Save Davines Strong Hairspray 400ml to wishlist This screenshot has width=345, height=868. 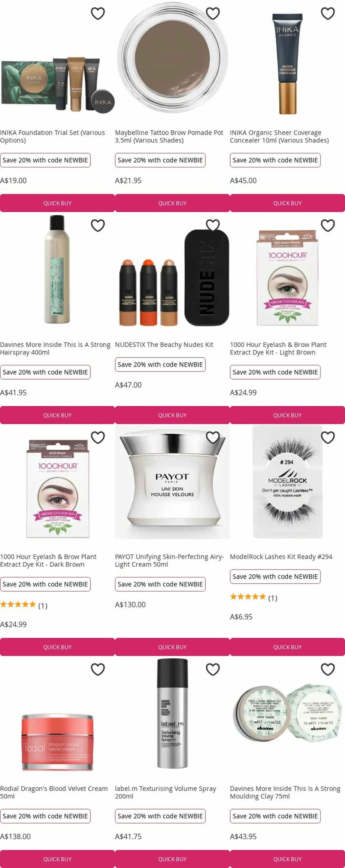coord(98,225)
